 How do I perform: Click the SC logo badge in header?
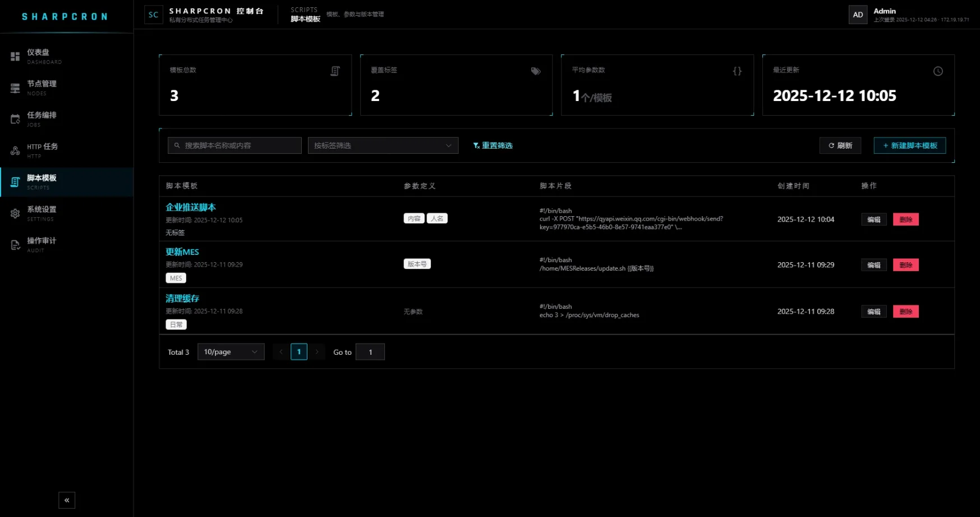pos(153,15)
